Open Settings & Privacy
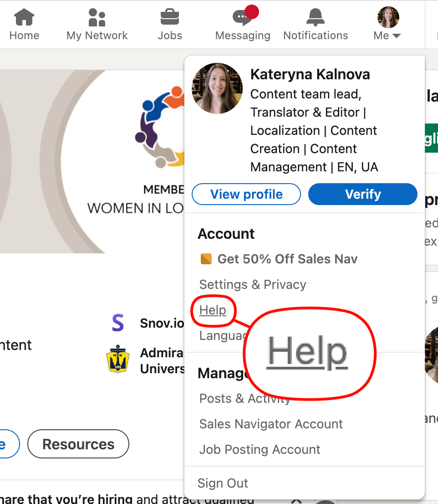The height and width of the screenshot is (504, 438). 253,284
